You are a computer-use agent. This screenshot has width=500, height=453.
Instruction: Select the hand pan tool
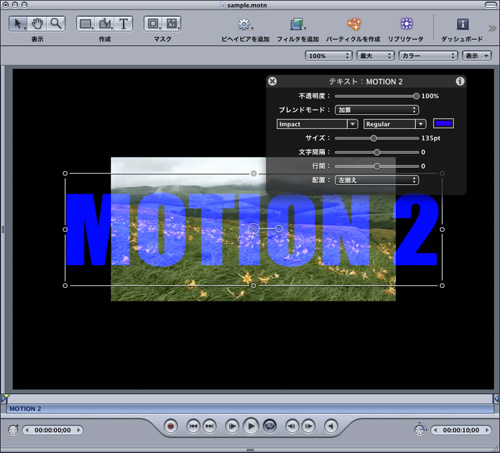(x=37, y=24)
